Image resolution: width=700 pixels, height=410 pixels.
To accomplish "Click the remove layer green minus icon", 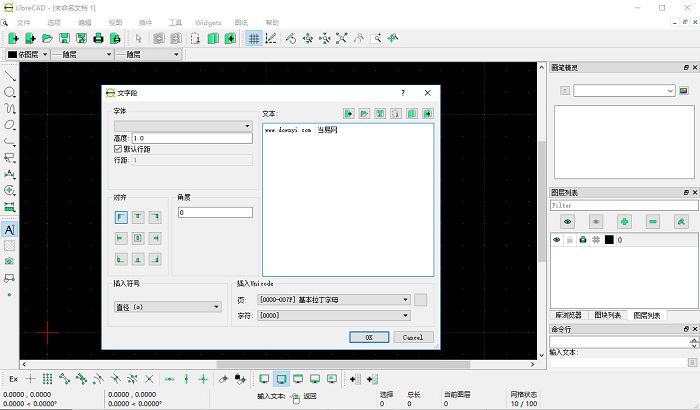I will (653, 221).
